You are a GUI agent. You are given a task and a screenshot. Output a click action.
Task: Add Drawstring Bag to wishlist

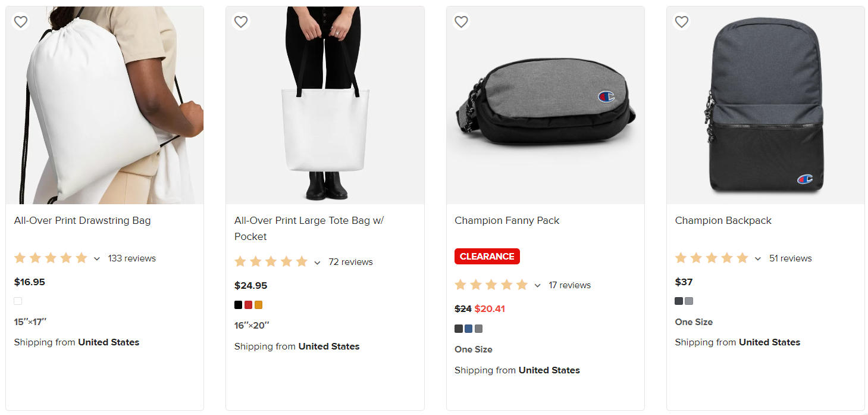(20, 21)
